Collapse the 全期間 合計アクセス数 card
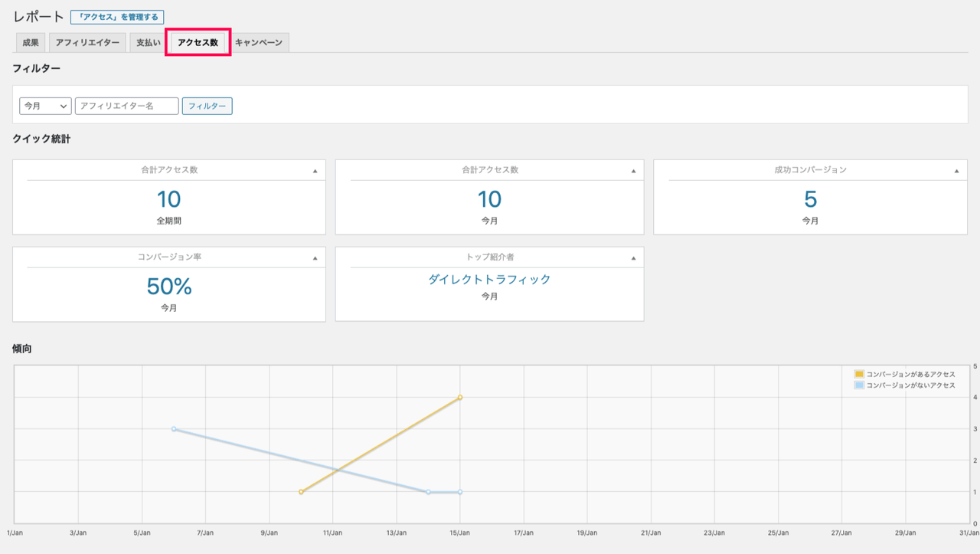The width and height of the screenshot is (980, 554). (x=315, y=171)
